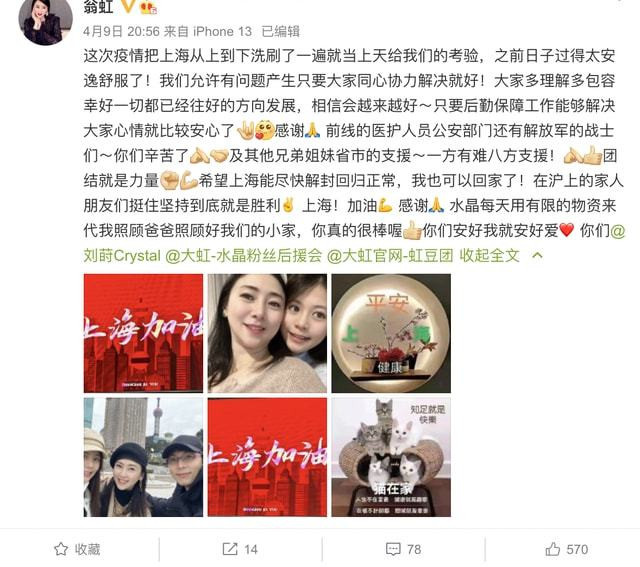Image resolution: width=640 pixels, height=567 pixels.
Task: Click the member crown badge icon
Action: [148, 7]
